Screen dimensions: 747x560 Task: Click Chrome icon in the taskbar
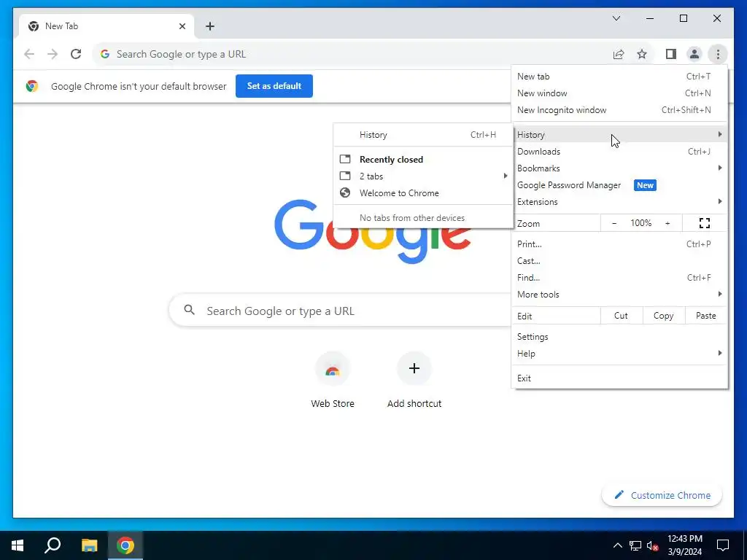point(125,545)
